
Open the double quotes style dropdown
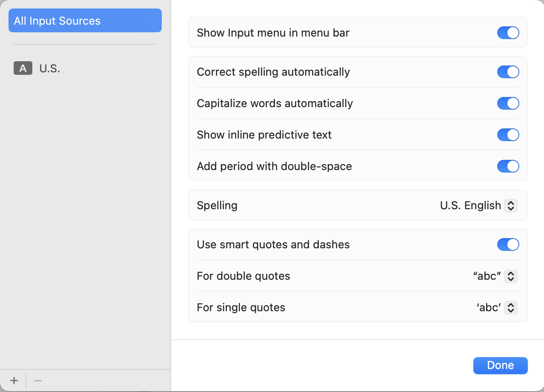click(510, 276)
